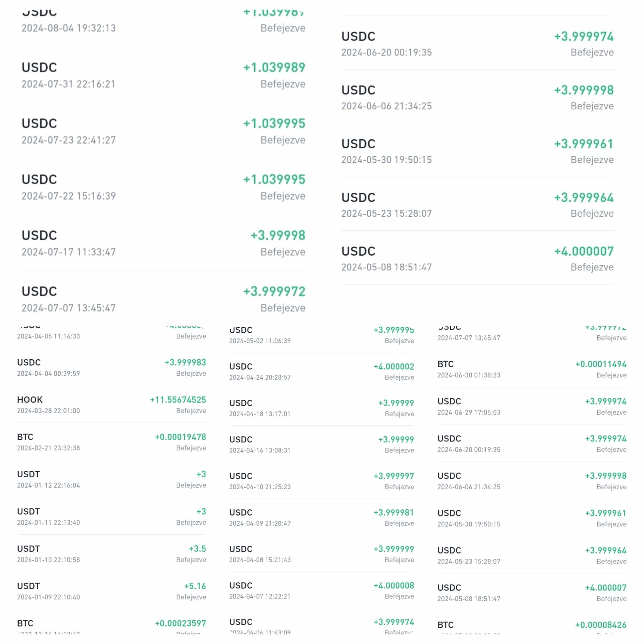Select USDC +3.999961 entry in top-right panel
Screen dimensions: 644x644
pyautogui.click(x=477, y=151)
